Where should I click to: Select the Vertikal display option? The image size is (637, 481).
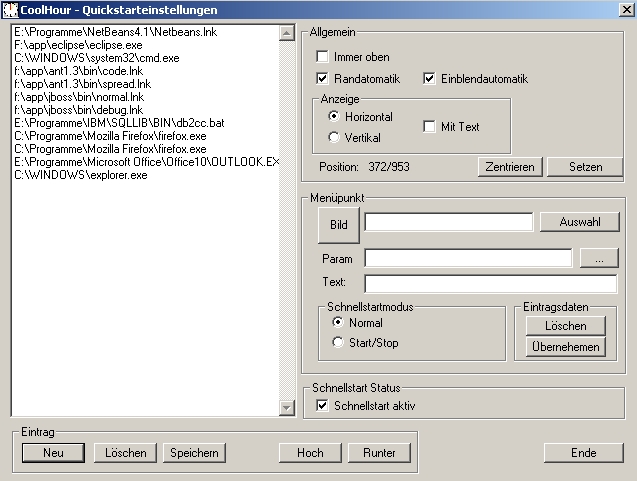[x=334, y=137]
